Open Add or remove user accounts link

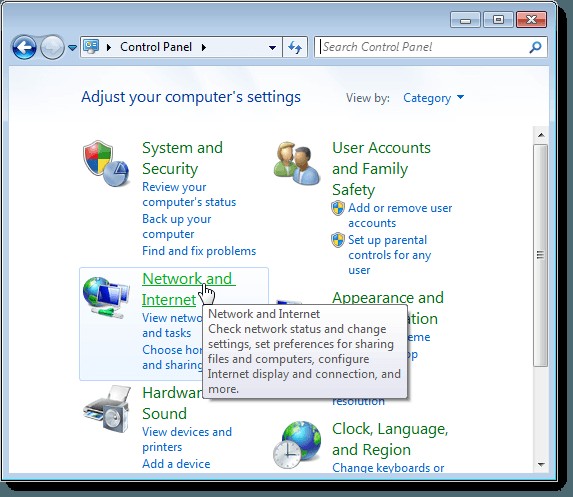(400, 215)
